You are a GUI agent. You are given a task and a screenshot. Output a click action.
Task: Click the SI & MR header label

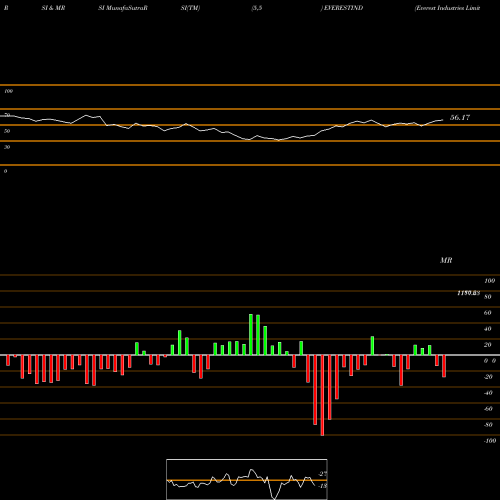[53, 8]
